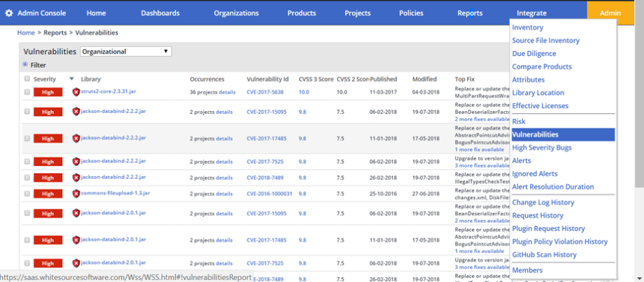Expand the Filter plus icon
This screenshot has height=282, width=644.
pos(26,64)
